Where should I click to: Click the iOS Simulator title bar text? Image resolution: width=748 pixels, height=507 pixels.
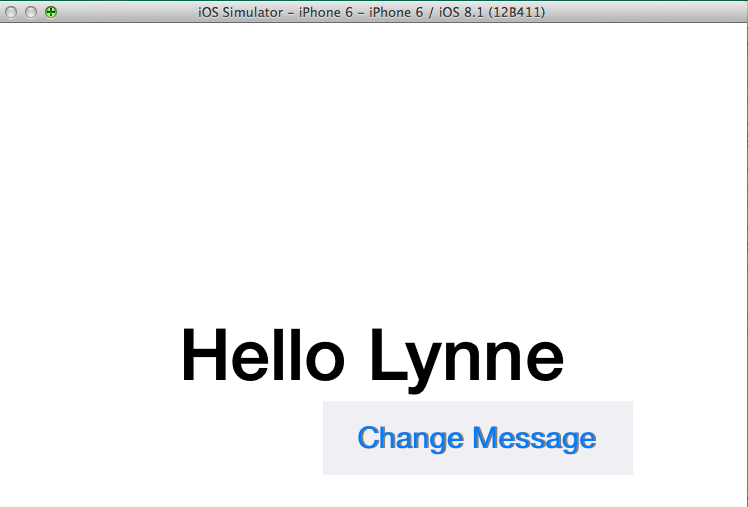(372, 12)
